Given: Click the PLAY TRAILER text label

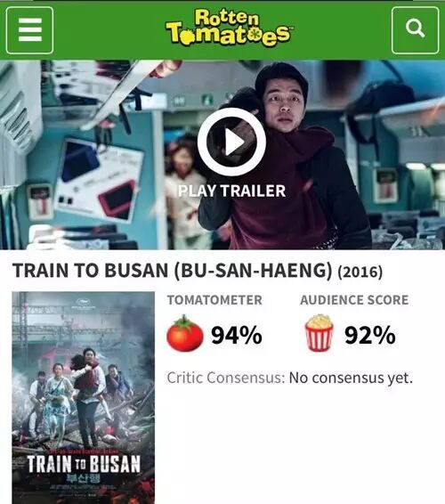Looking at the screenshot, I should pyautogui.click(x=231, y=191).
